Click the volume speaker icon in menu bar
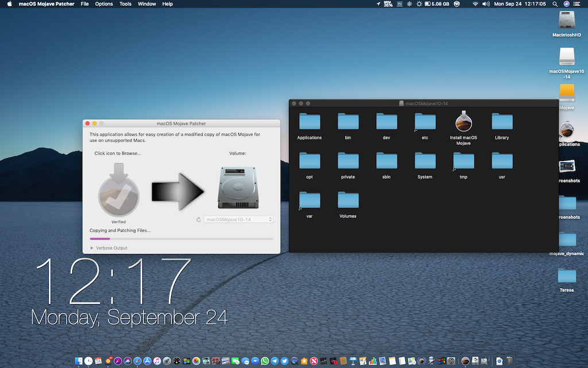This screenshot has height=368, width=588. (x=486, y=4)
